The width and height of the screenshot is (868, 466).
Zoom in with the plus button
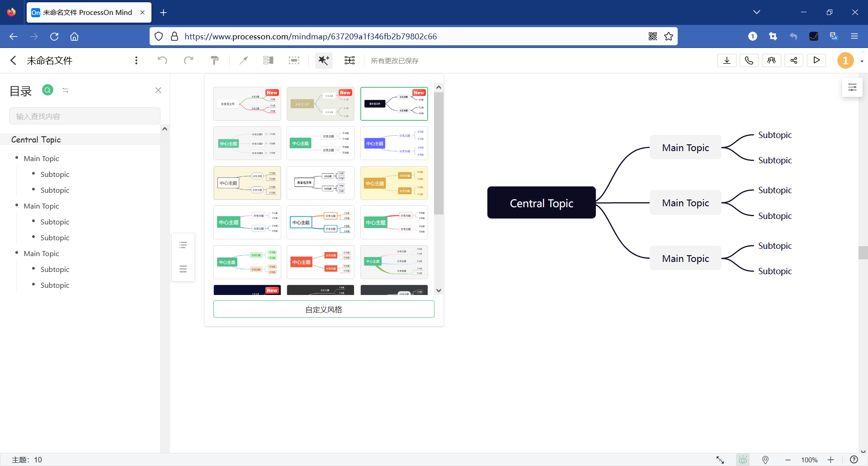830,460
